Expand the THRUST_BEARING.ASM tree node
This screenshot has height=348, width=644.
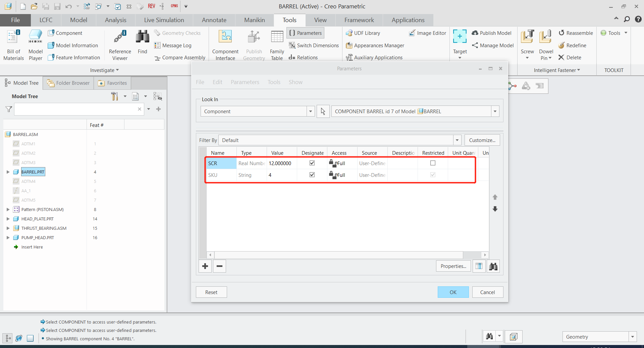8,228
